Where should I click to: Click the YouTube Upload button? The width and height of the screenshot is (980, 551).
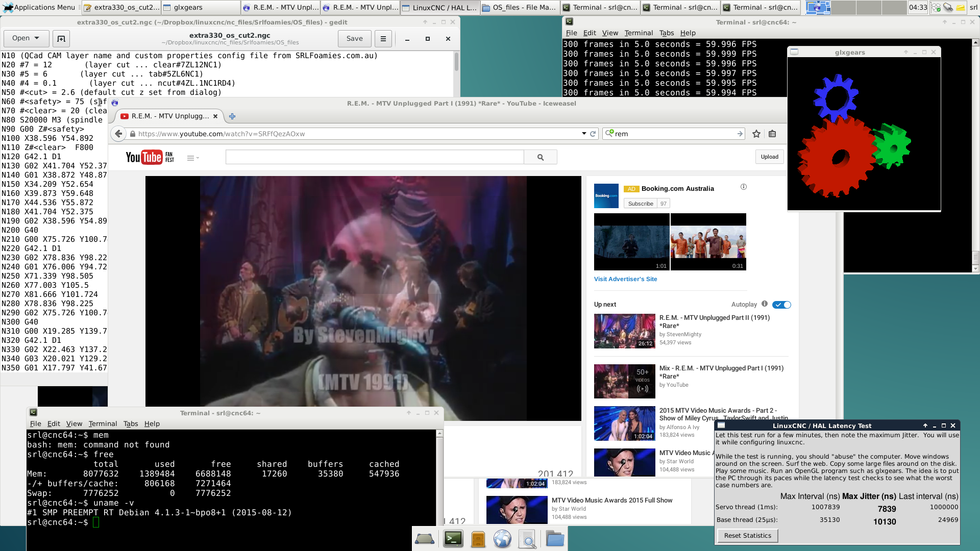pos(769,157)
